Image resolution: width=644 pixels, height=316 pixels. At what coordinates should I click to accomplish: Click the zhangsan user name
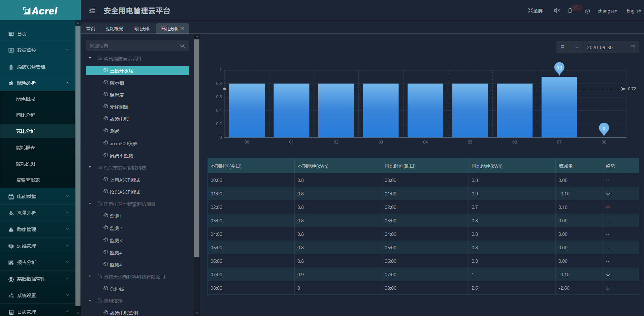[607, 11]
